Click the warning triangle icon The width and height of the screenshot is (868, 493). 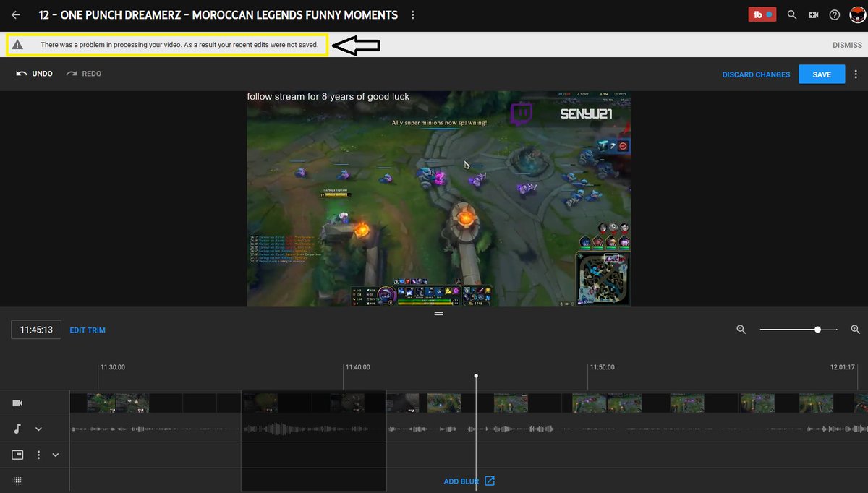tap(17, 45)
